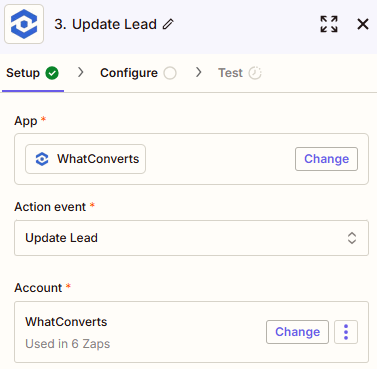Click the Action event up-down arrows

352,238
